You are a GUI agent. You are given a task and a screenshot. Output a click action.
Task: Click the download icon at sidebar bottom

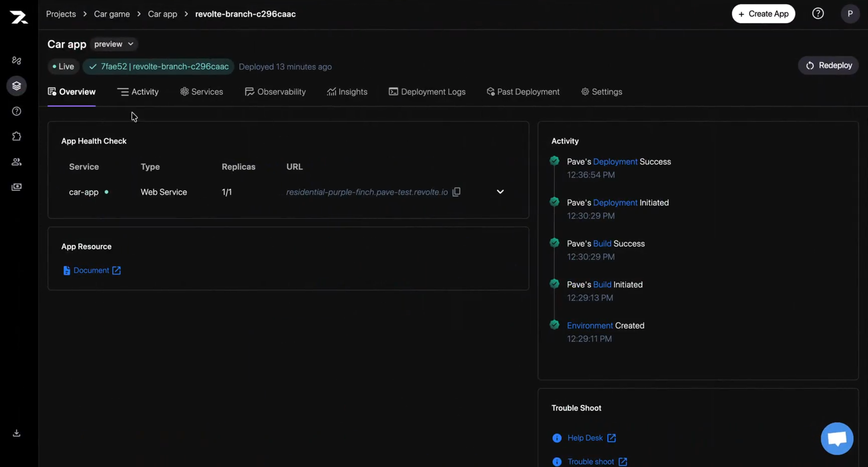pyautogui.click(x=17, y=433)
